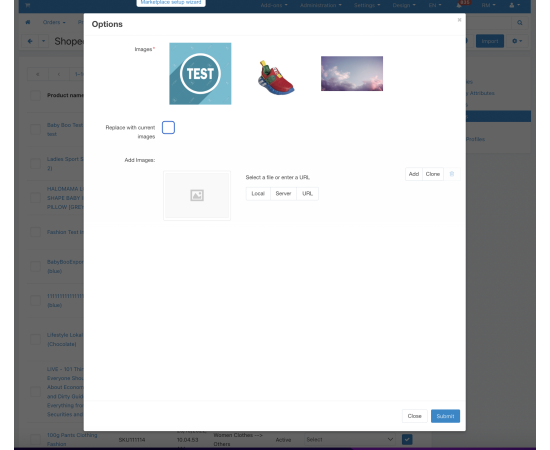Click the search magnifier icon
Viewport: 550px width, 450px height.
520,23
